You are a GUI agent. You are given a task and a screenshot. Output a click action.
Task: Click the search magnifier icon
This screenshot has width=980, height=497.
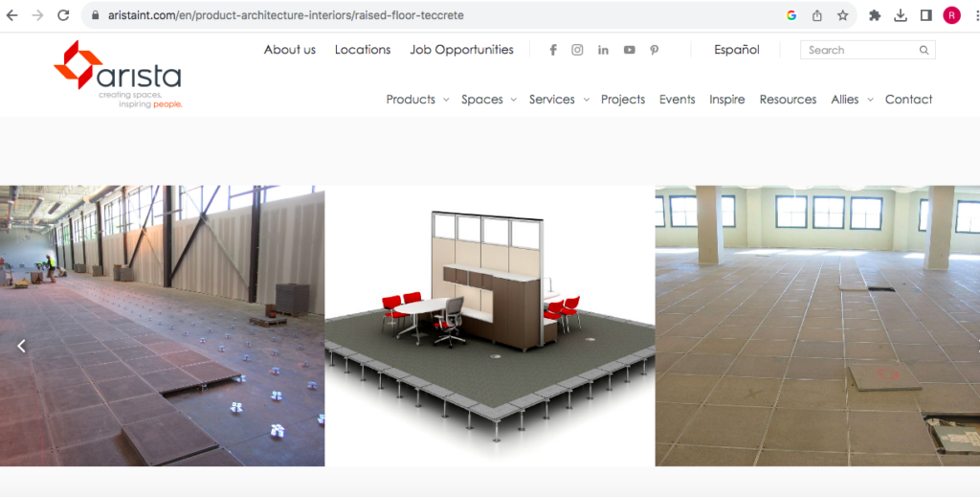pos(924,50)
